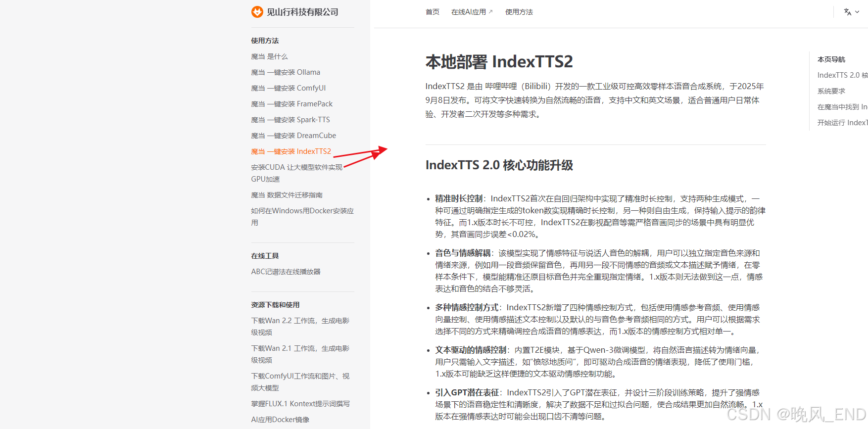The image size is (868, 429).
Task: Open sidebar link 魔当 数据文件迁移指南
Action: click(x=287, y=195)
